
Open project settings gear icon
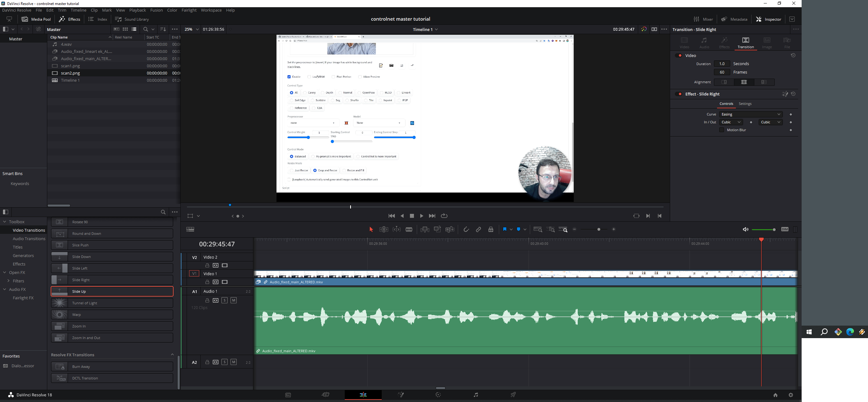point(791,395)
